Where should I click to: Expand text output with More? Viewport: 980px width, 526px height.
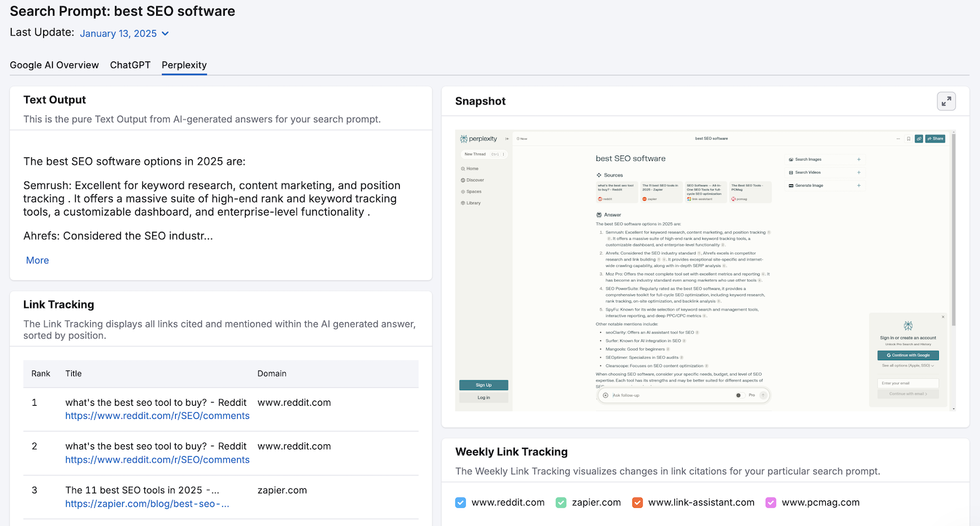click(37, 260)
